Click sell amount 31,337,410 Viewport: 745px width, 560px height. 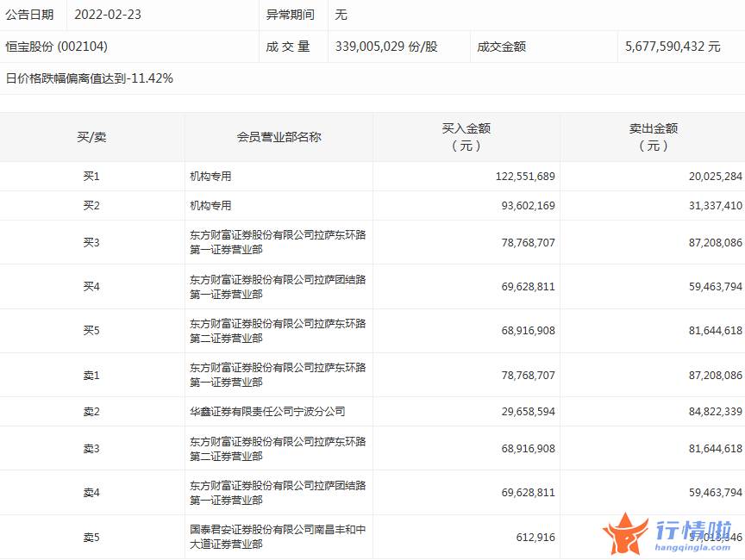click(x=716, y=206)
